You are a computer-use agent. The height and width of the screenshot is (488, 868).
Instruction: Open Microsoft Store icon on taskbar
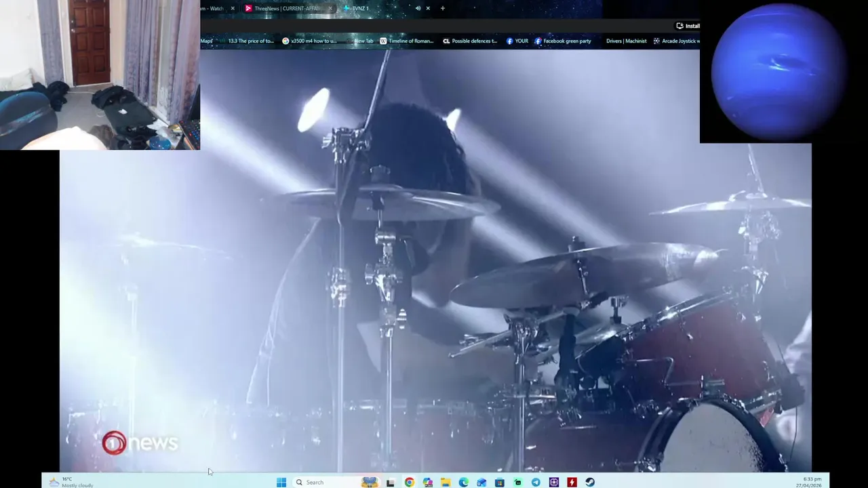[x=500, y=482]
